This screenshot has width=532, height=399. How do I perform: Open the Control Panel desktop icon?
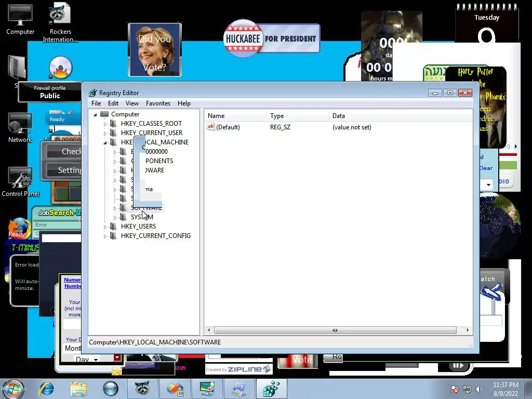[x=20, y=182]
